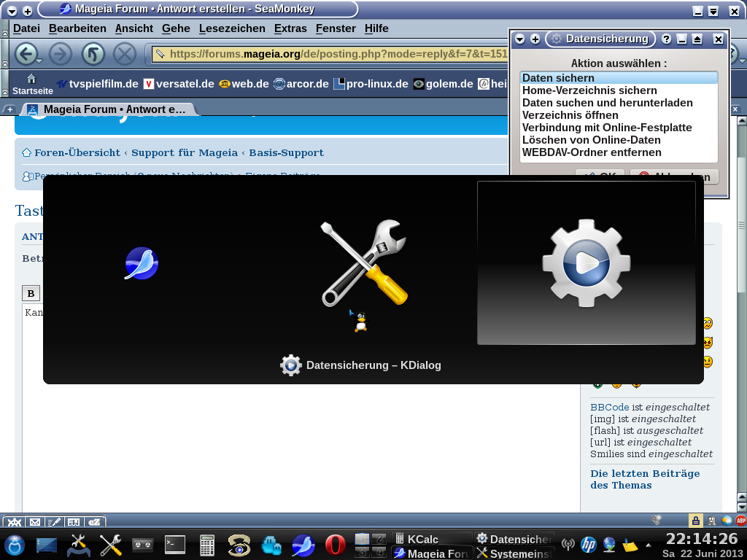Toggle the bookmarks toolbar grippy
Viewport: 747px width, 560px height.
[x=5, y=84]
